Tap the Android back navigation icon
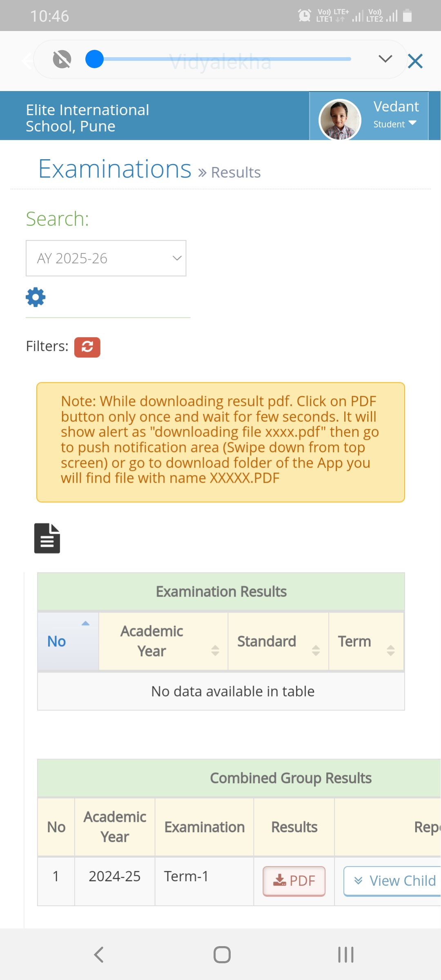 coord(99,955)
